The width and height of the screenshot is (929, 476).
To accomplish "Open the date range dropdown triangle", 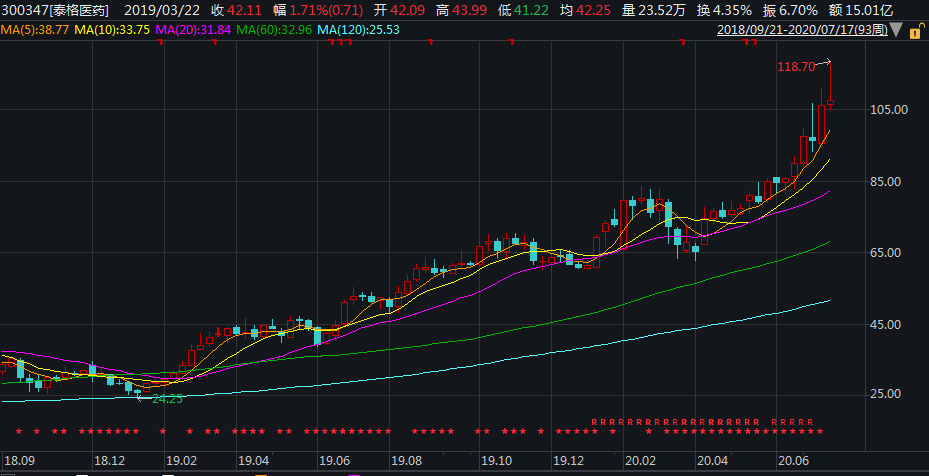I will coord(898,31).
